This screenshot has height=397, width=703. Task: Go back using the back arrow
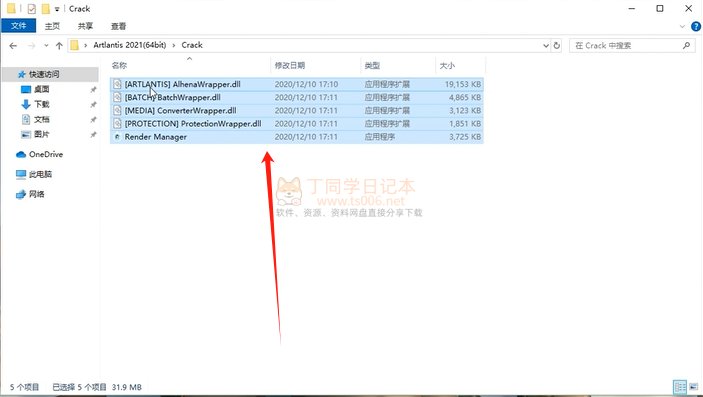point(13,45)
